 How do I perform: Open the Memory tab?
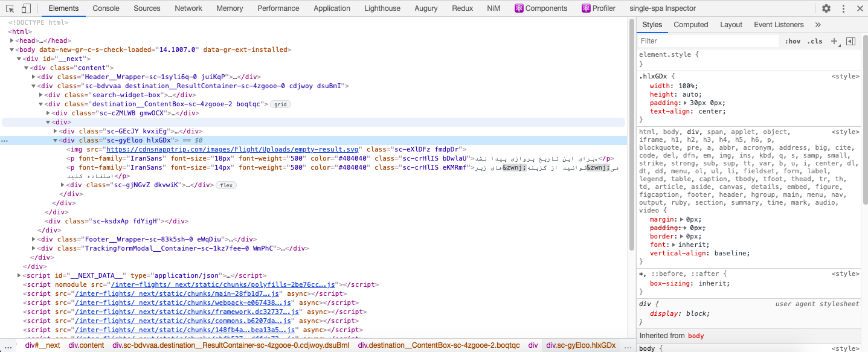pyautogui.click(x=230, y=8)
